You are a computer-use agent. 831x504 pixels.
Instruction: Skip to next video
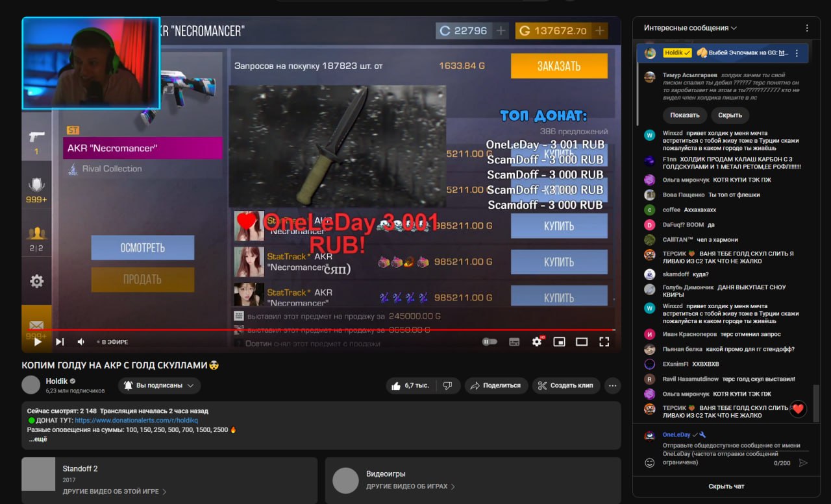pyautogui.click(x=60, y=342)
